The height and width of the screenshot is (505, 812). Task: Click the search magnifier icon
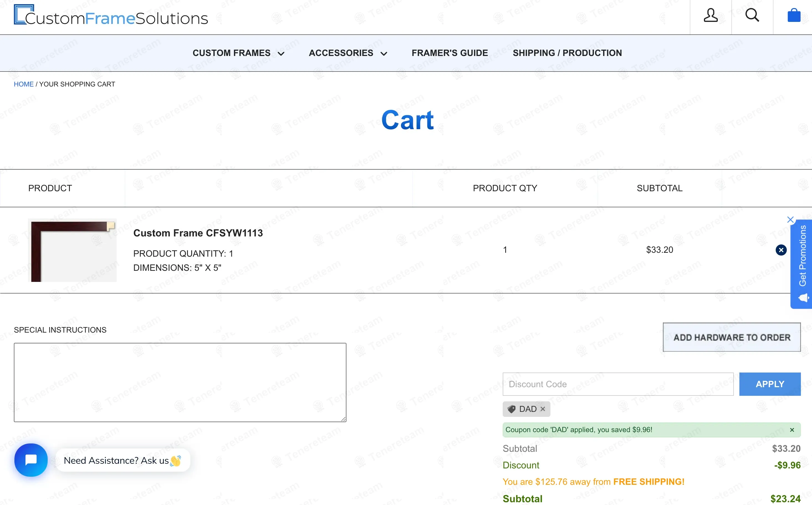[x=752, y=15]
